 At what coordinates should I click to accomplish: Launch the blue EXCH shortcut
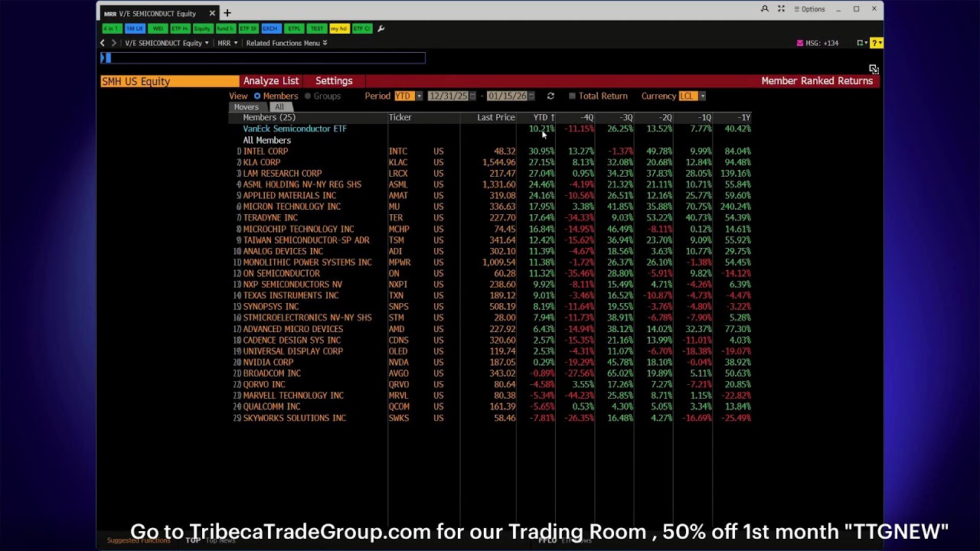[x=270, y=28]
